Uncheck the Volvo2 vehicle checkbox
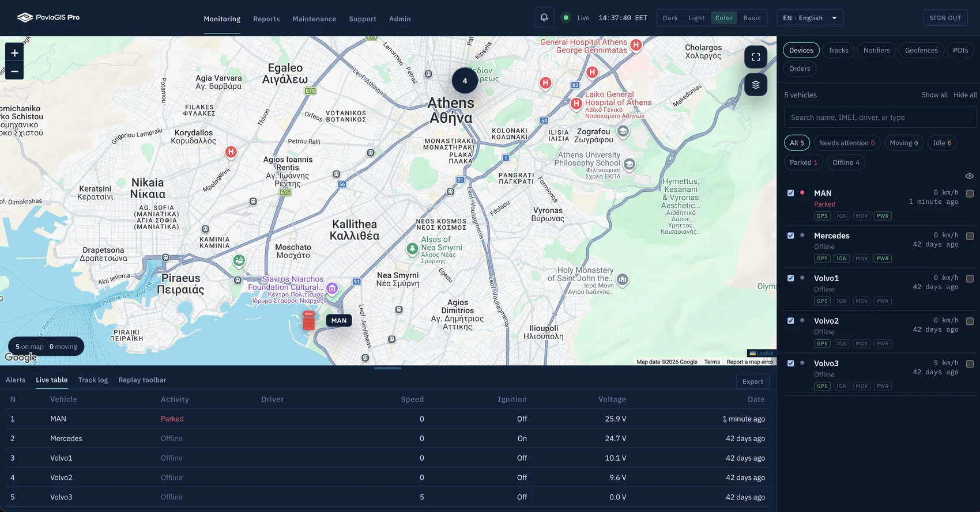980x512 pixels. point(791,321)
